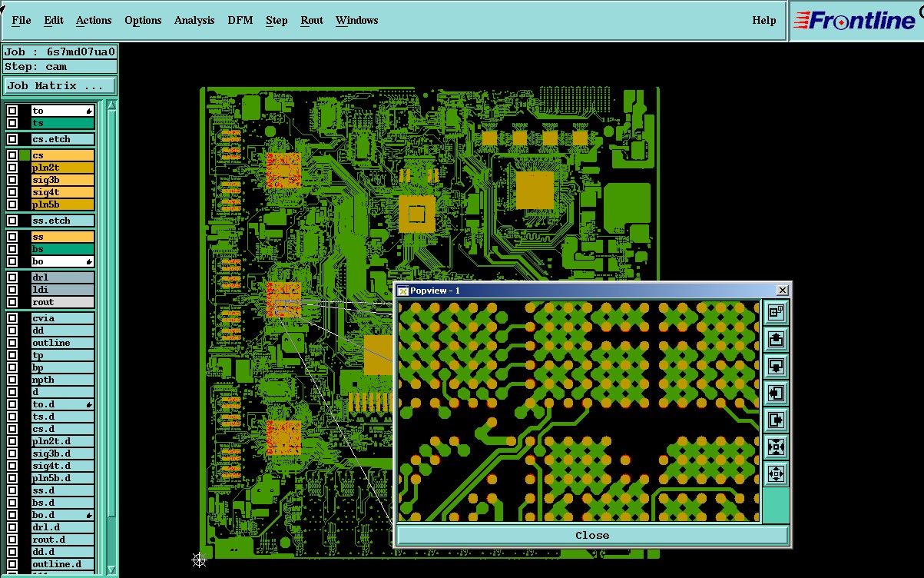
Task: Toggle the checkbox for layer ts
Action: click(x=12, y=123)
